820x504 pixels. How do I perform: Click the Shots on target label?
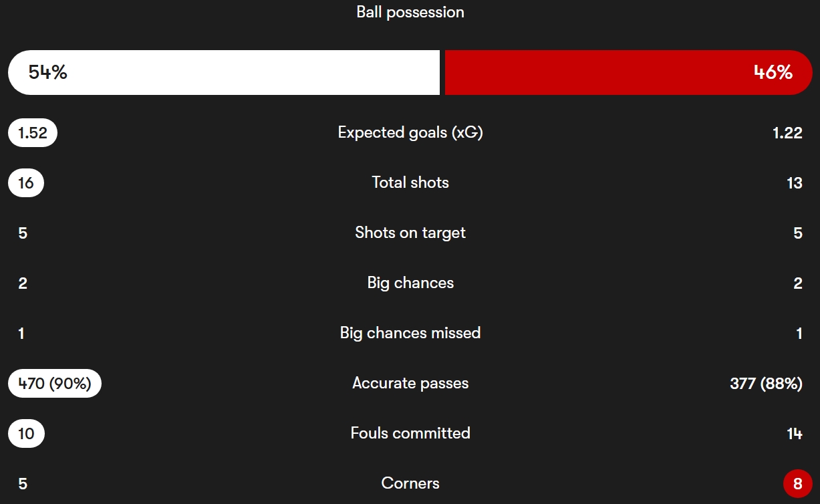click(x=410, y=233)
